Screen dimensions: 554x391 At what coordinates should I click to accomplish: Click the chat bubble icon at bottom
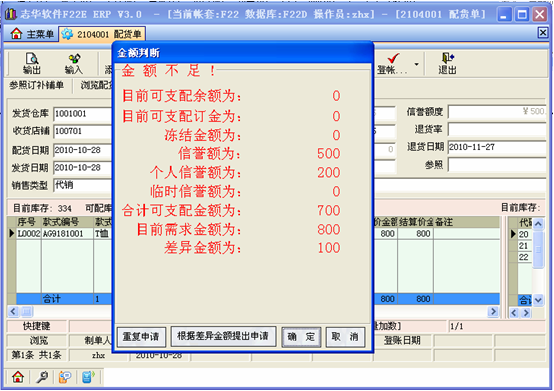pyautogui.click(x=65, y=377)
